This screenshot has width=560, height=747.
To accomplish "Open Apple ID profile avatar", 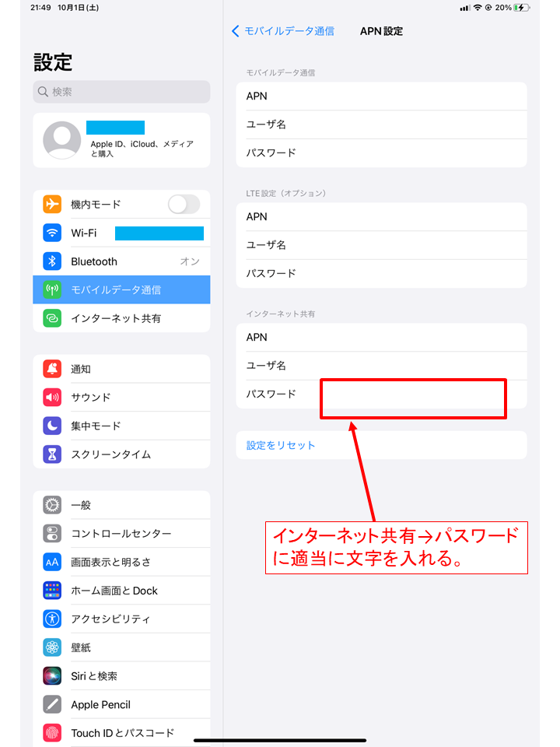I will pyautogui.click(x=62, y=140).
